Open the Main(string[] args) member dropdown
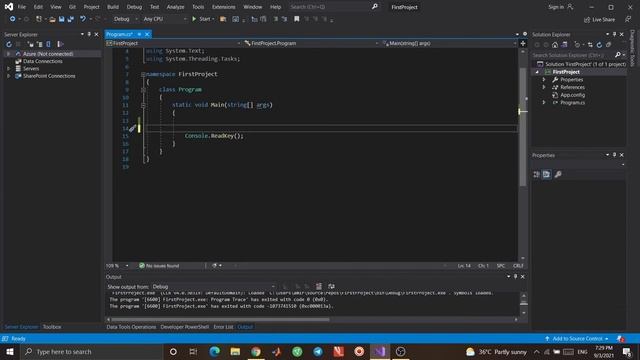This screenshot has height=360, width=640. click(x=449, y=43)
